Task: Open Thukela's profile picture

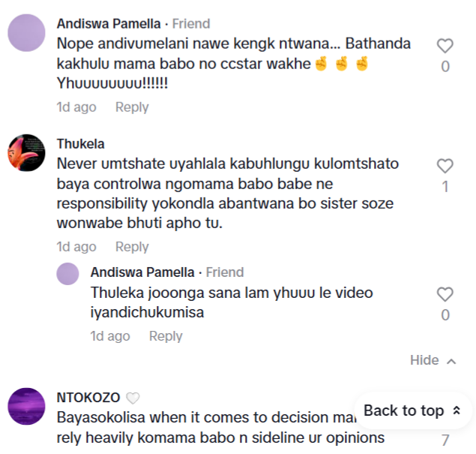Action: (26, 153)
